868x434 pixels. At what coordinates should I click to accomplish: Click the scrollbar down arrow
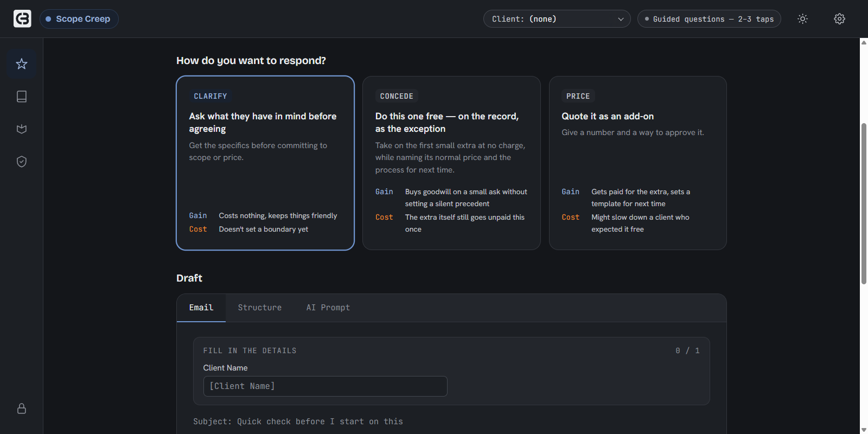(x=864, y=430)
